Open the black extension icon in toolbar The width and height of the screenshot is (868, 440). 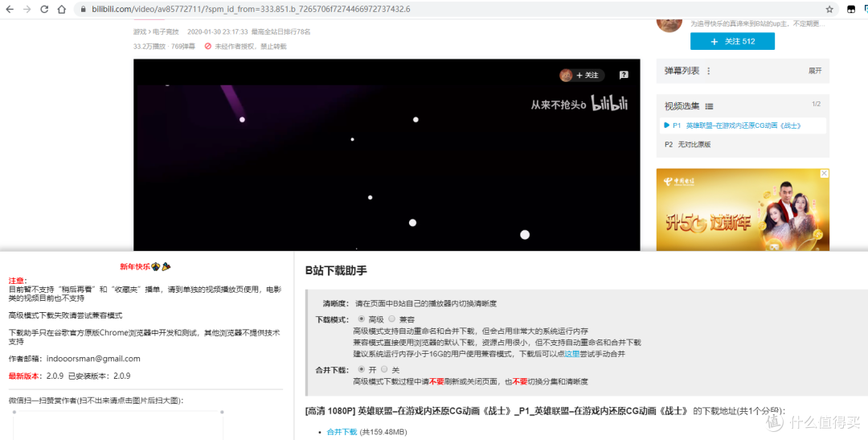(x=851, y=10)
